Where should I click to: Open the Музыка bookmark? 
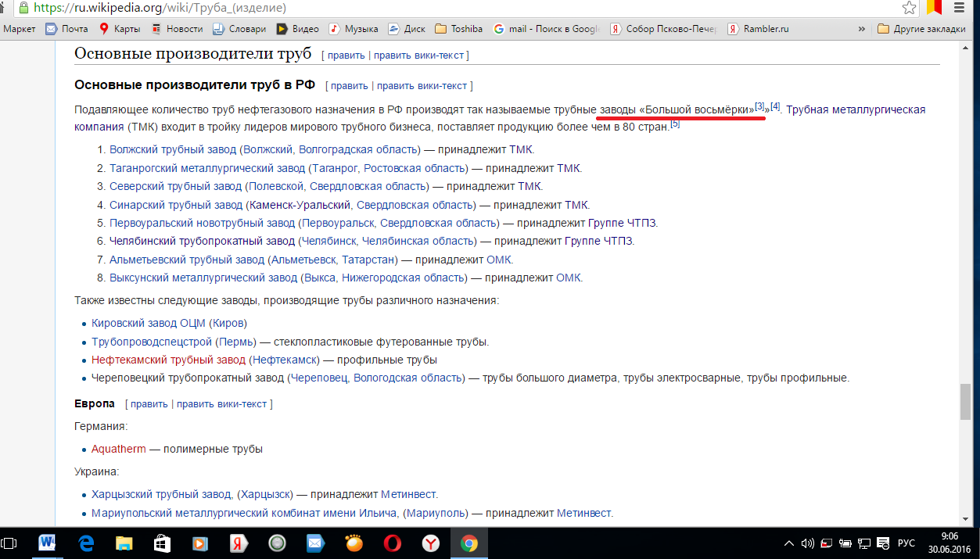click(354, 29)
